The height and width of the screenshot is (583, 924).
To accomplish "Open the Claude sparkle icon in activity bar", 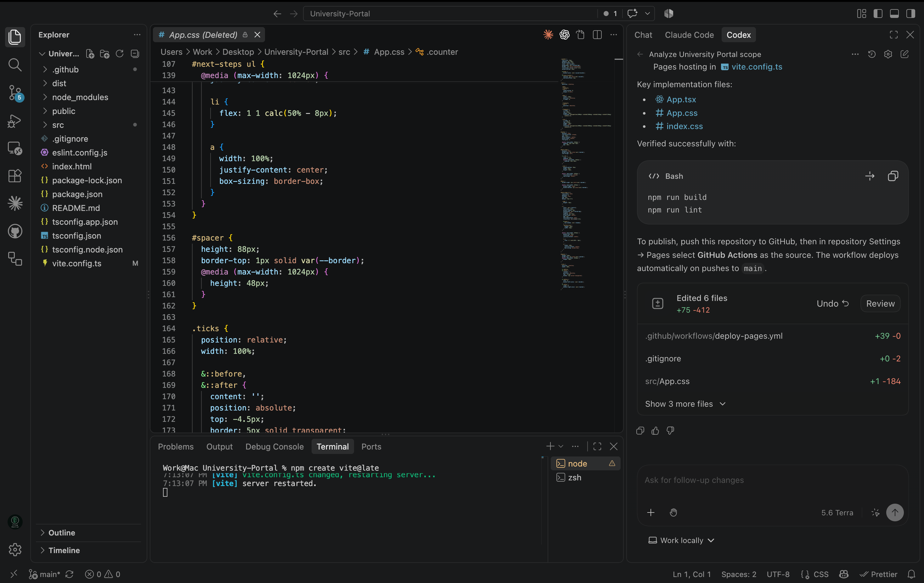I will coord(15,203).
